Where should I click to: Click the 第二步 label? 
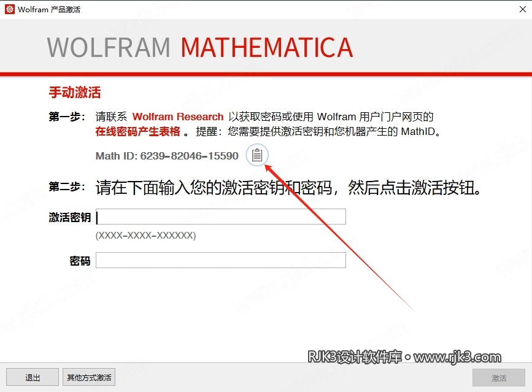click(66, 186)
